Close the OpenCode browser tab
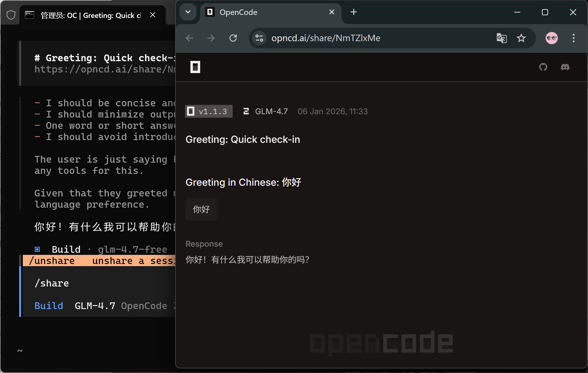 [x=332, y=12]
